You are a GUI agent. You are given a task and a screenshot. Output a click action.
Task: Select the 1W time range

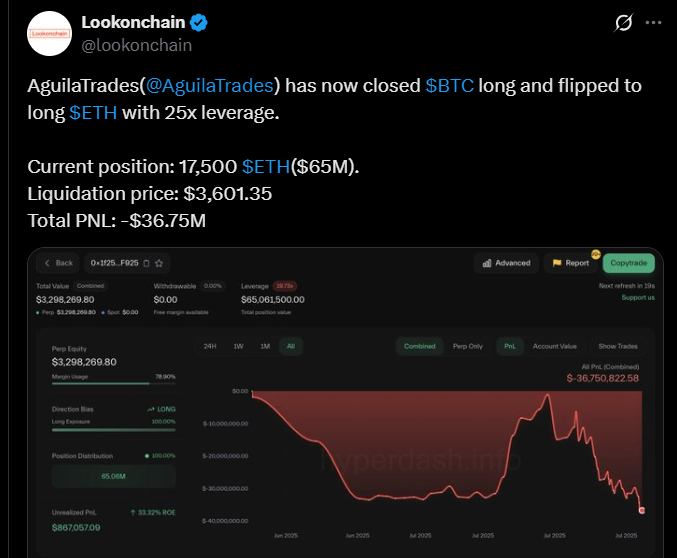pyautogui.click(x=238, y=346)
